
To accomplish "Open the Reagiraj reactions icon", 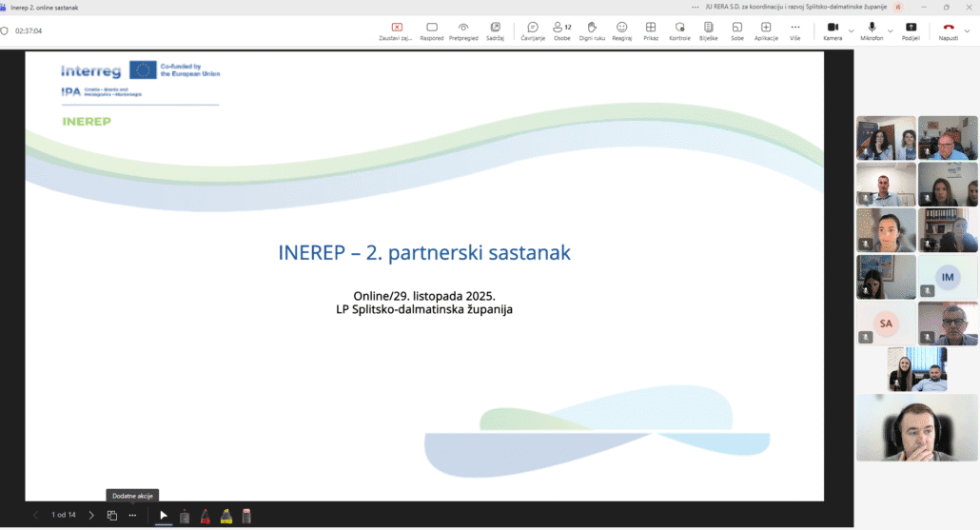I will tap(621, 30).
